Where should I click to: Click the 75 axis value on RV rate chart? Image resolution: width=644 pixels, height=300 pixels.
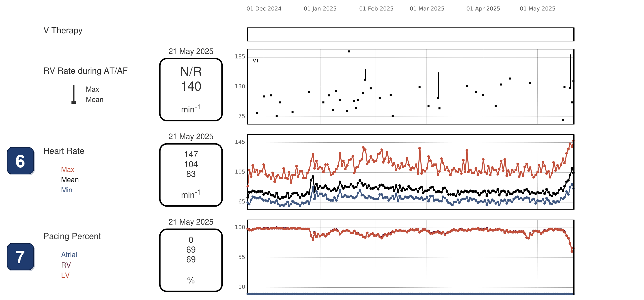tap(241, 116)
